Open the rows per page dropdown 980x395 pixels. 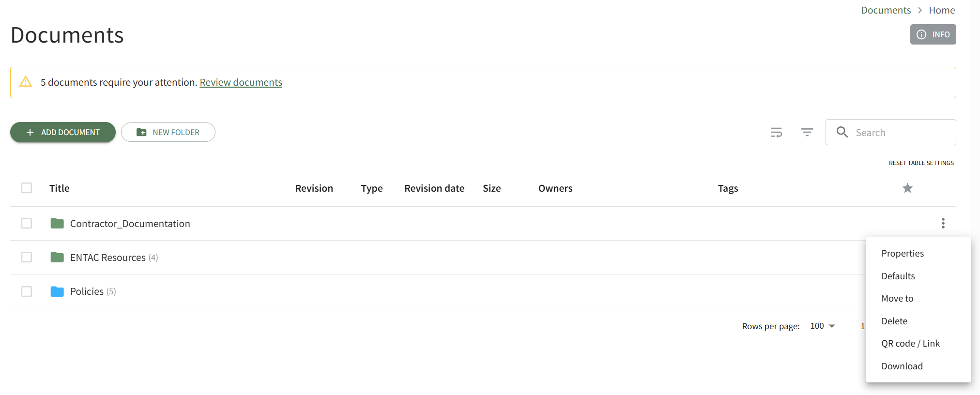(823, 326)
